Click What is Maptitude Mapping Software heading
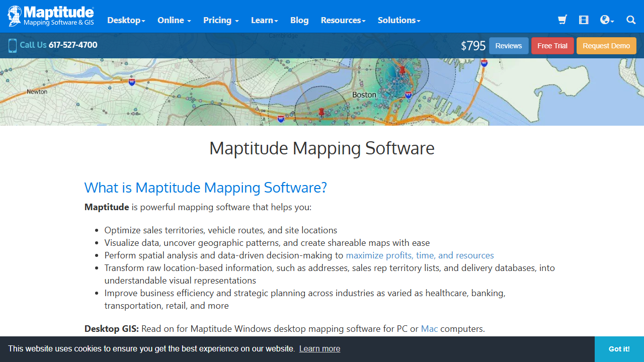Viewport: 644px width, 362px height. [206, 188]
